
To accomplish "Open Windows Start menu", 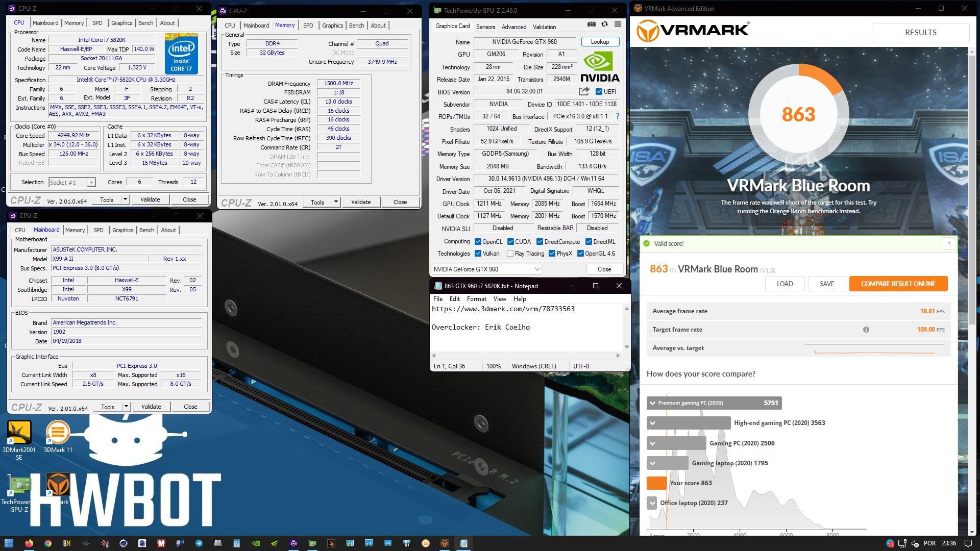I will click(9, 543).
